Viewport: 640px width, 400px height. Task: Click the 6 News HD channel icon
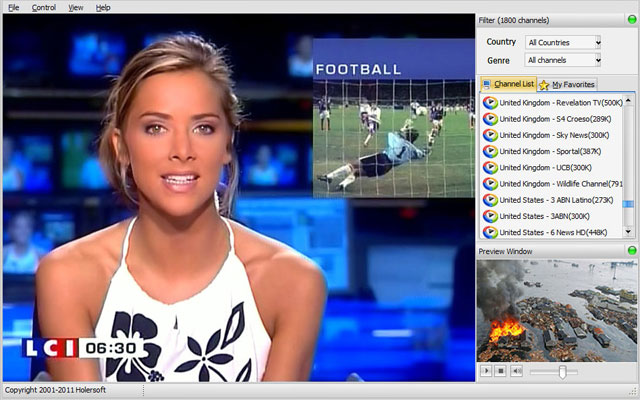click(x=490, y=232)
